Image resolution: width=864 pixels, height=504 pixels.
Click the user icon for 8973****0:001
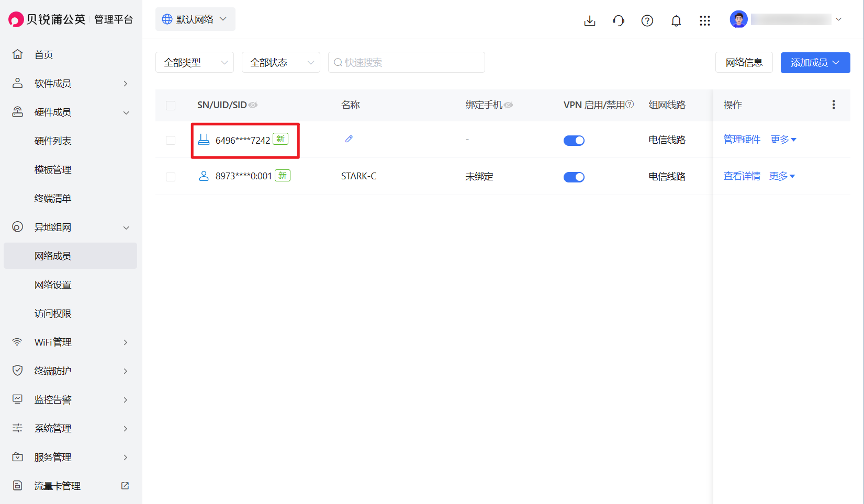tap(204, 176)
